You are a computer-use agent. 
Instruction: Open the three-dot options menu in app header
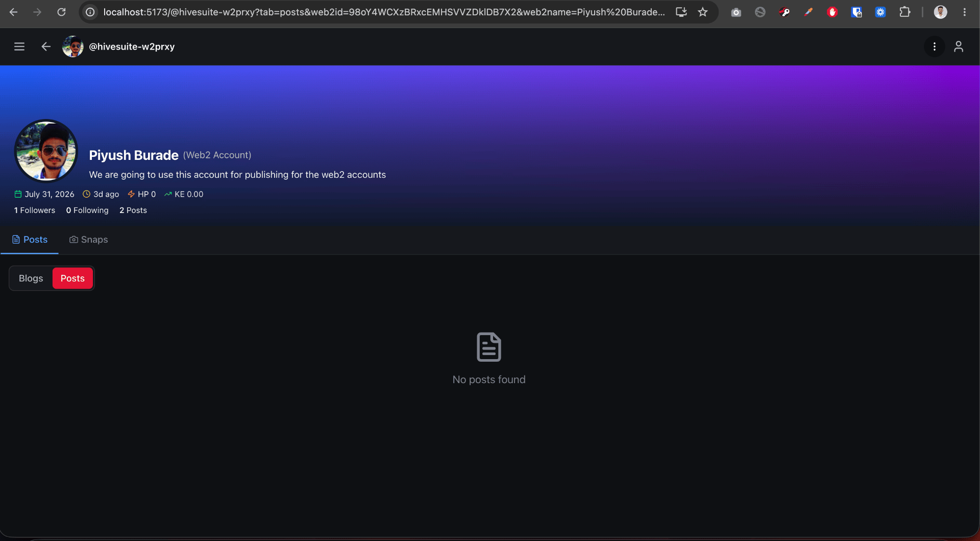coord(935,46)
